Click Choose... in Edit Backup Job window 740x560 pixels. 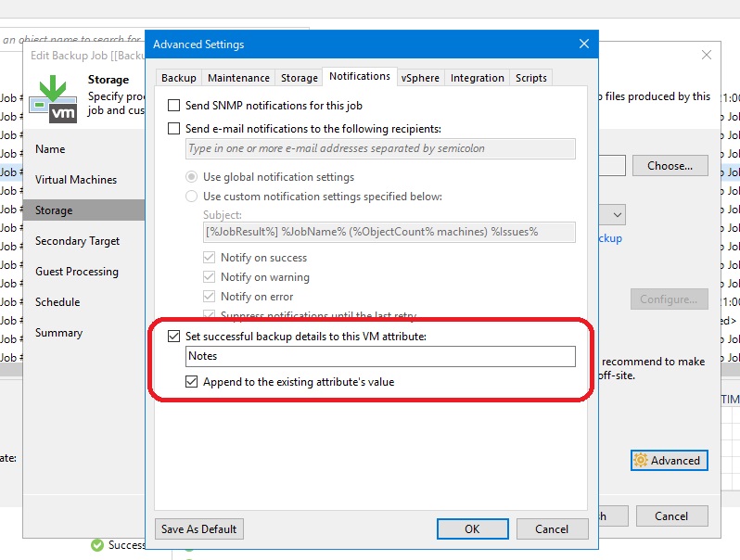(670, 166)
